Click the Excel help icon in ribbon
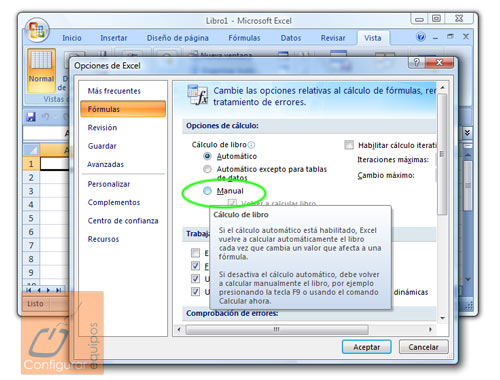Screen dimensions: 500x380 (421, 37)
